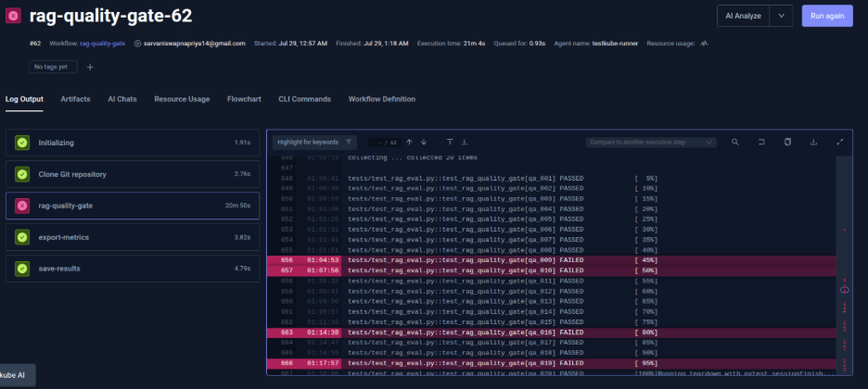Click the agent name testkube-runner
This screenshot has width=868, height=389.
pos(615,44)
